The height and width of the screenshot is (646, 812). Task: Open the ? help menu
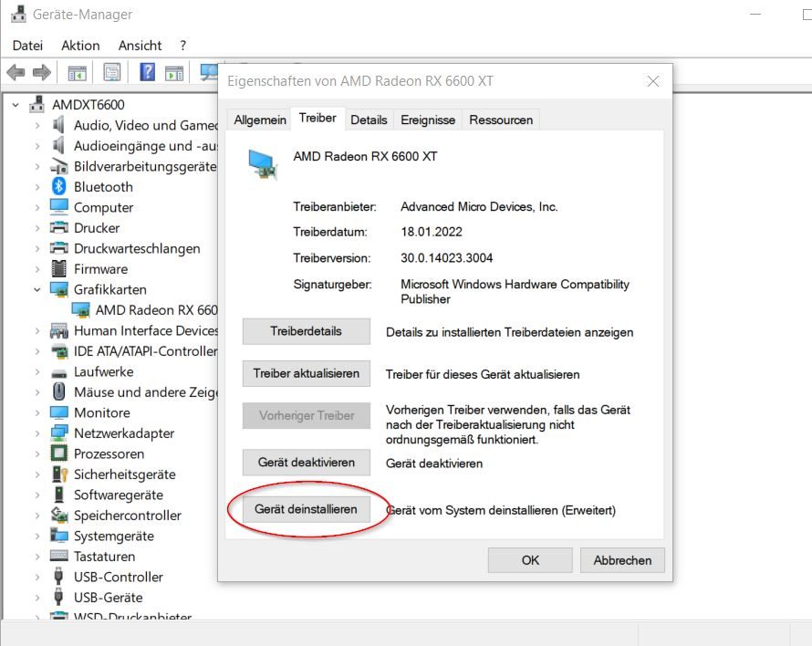click(182, 46)
